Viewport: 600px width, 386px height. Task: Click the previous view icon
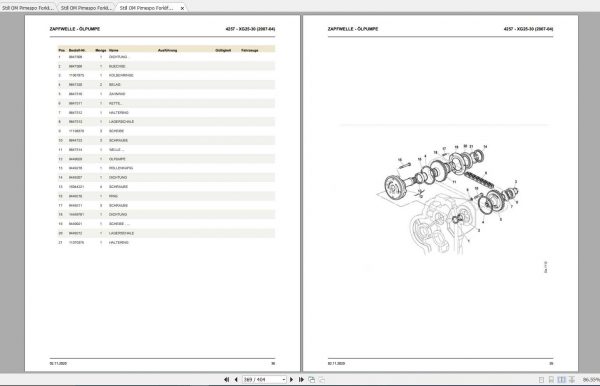(x=311, y=379)
